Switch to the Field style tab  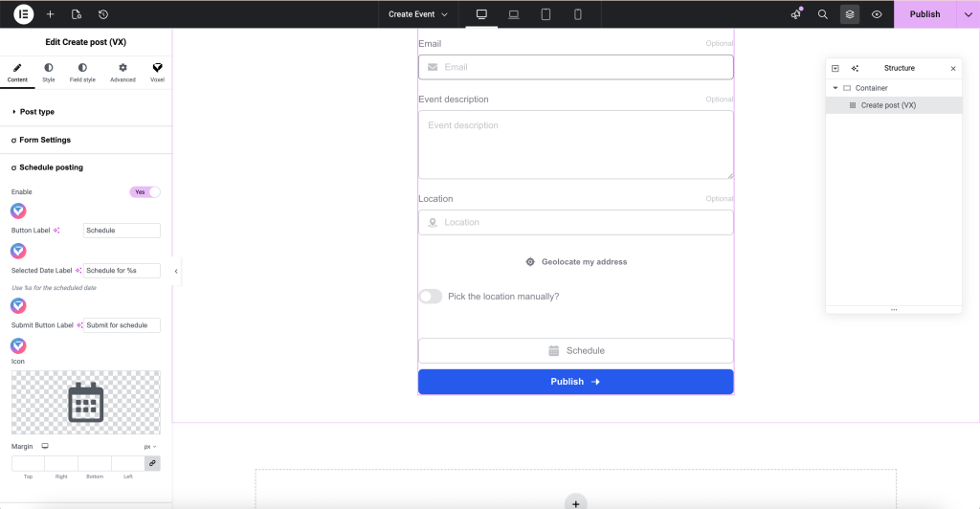point(82,73)
